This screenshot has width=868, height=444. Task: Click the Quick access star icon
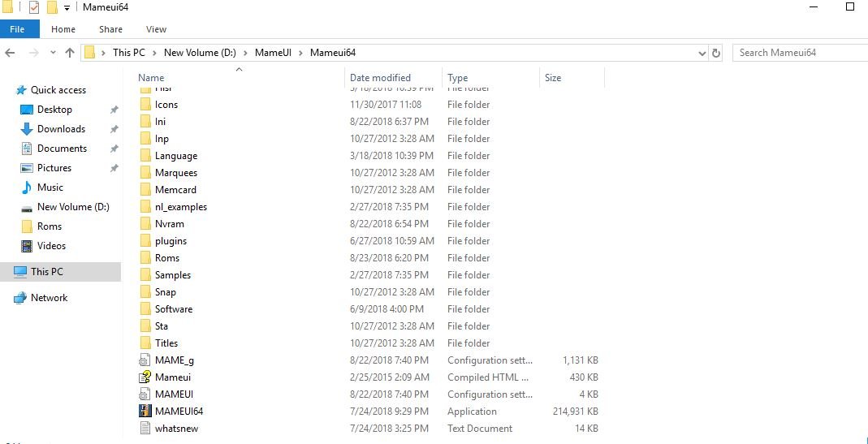[x=21, y=90]
